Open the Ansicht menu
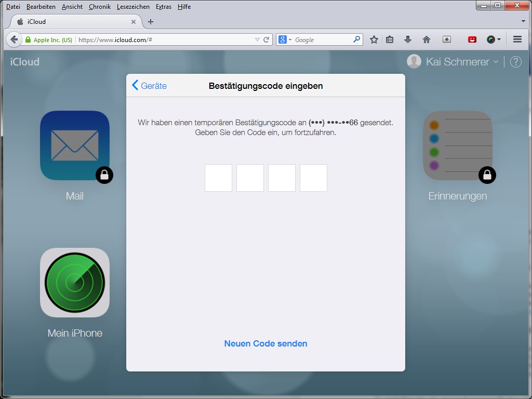This screenshot has height=399, width=532. tap(72, 6)
